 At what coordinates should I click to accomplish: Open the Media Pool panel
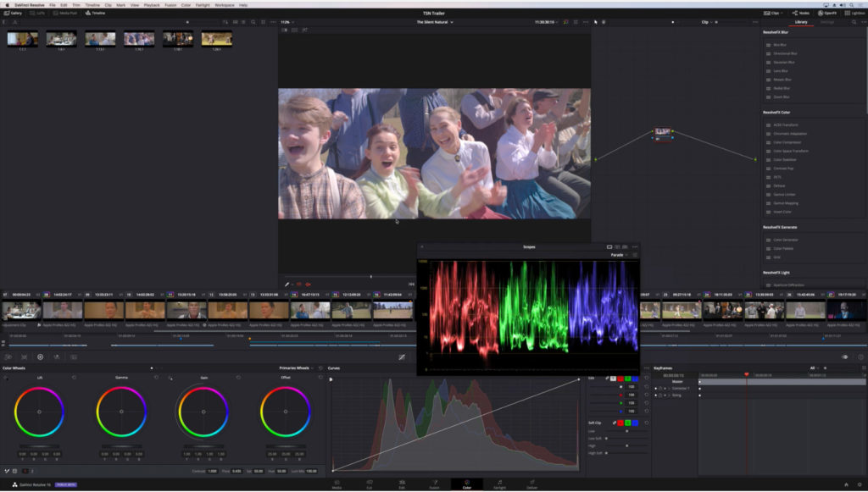point(65,13)
